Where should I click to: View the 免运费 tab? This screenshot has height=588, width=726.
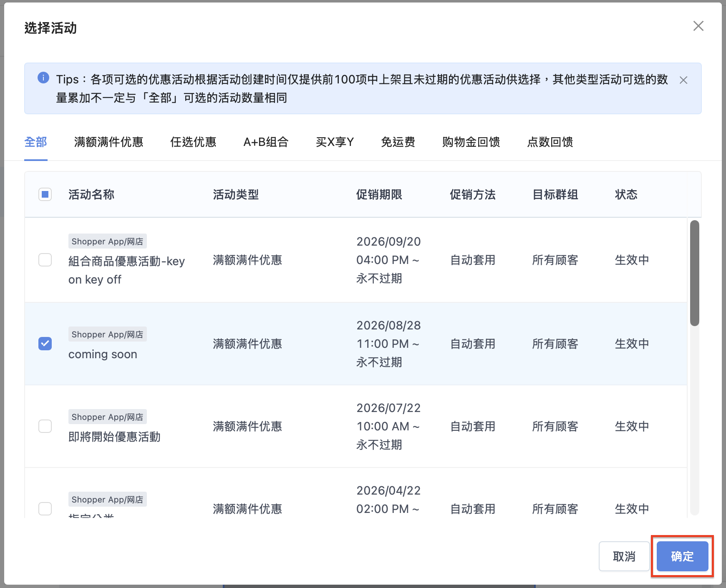click(x=398, y=142)
